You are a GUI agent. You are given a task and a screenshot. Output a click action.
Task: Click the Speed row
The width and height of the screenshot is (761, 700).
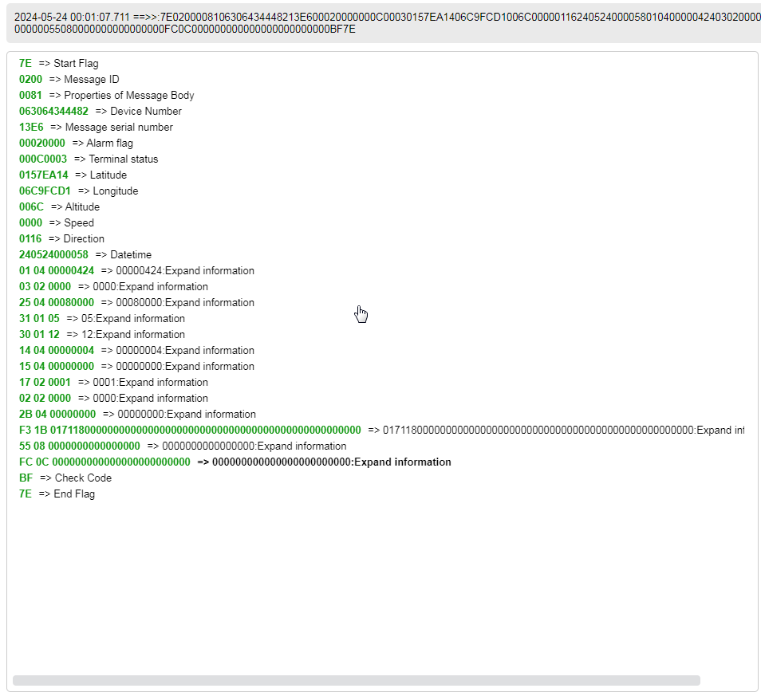(56, 222)
